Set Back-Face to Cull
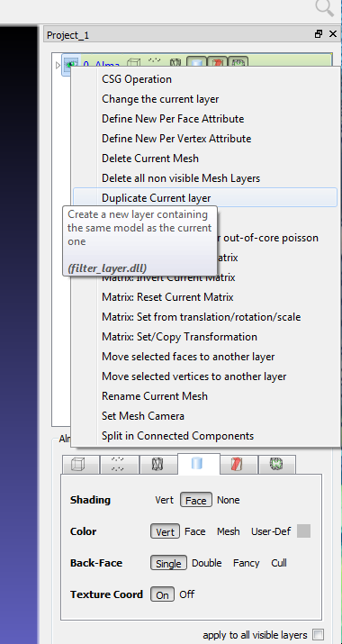The width and height of the screenshot is (342, 644). coord(279,563)
